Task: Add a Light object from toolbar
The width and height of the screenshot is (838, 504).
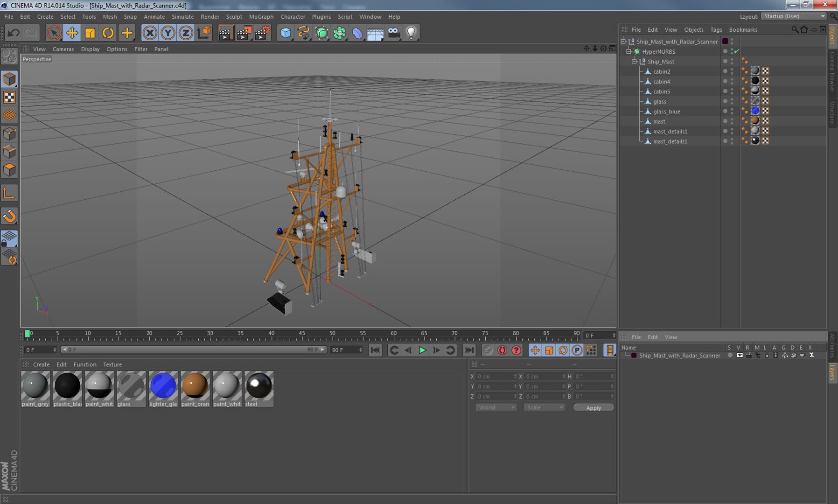Action: [x=411, y=33]
